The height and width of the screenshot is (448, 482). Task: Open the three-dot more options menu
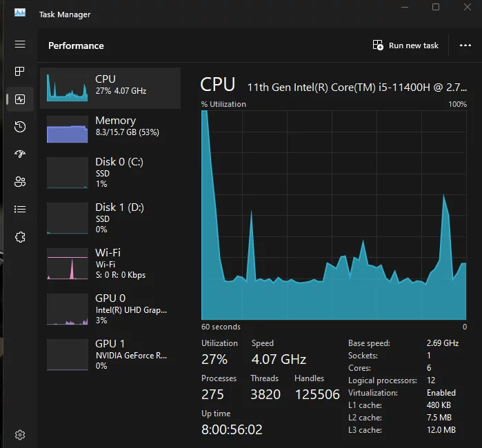465,45
